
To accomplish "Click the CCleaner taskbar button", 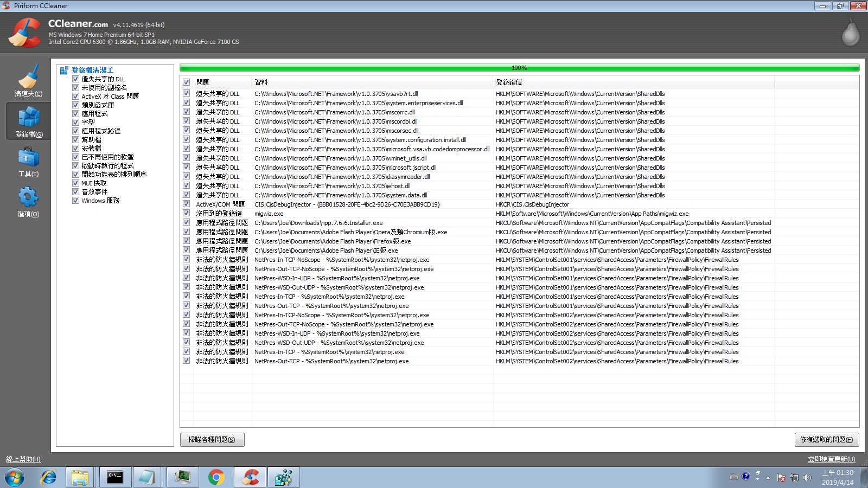I will [250, 478].
